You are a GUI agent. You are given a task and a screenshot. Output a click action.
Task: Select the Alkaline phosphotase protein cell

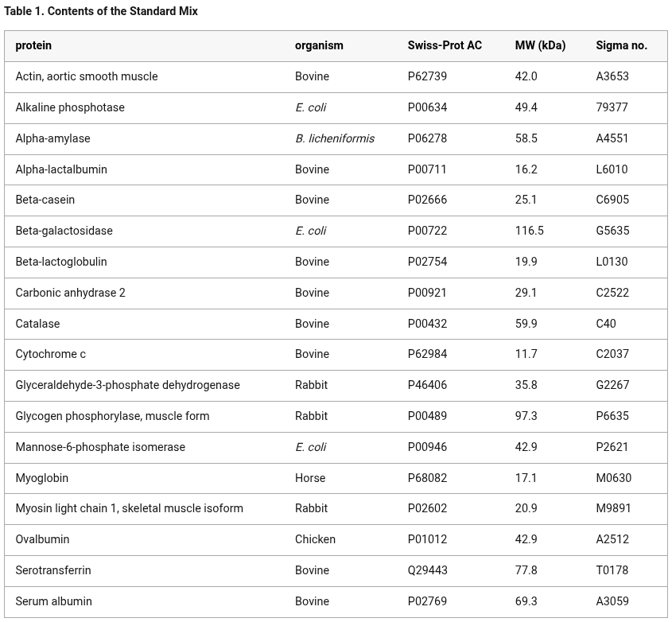pos(70,107)
